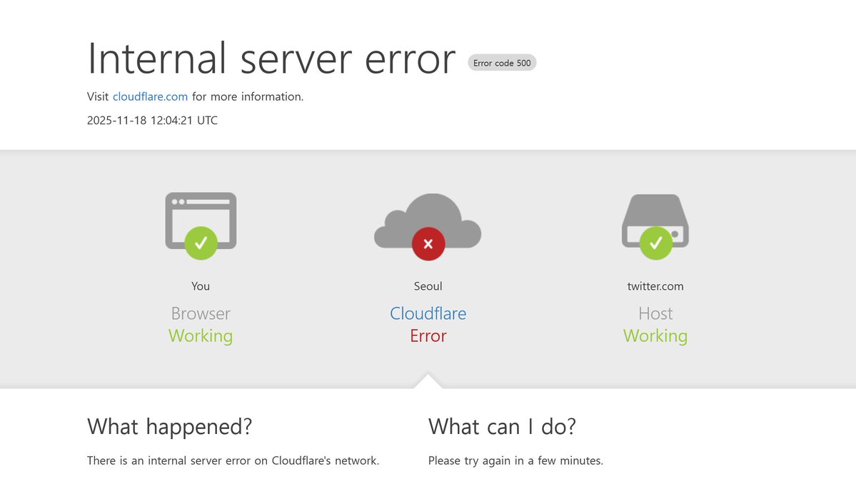
Task: Click the green checkmark on browser icon
Action: (201, 243)
